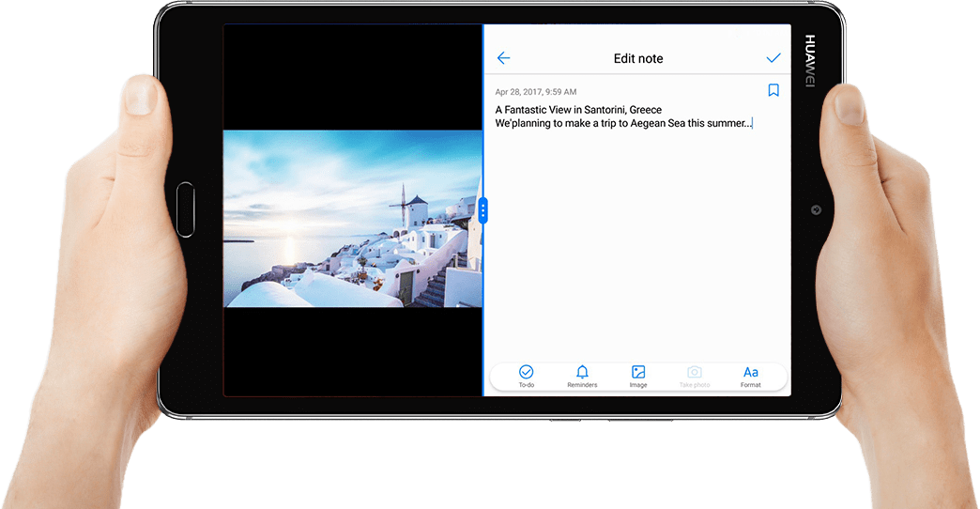Click the 'Edit note' header title

[x=638, y=58]
